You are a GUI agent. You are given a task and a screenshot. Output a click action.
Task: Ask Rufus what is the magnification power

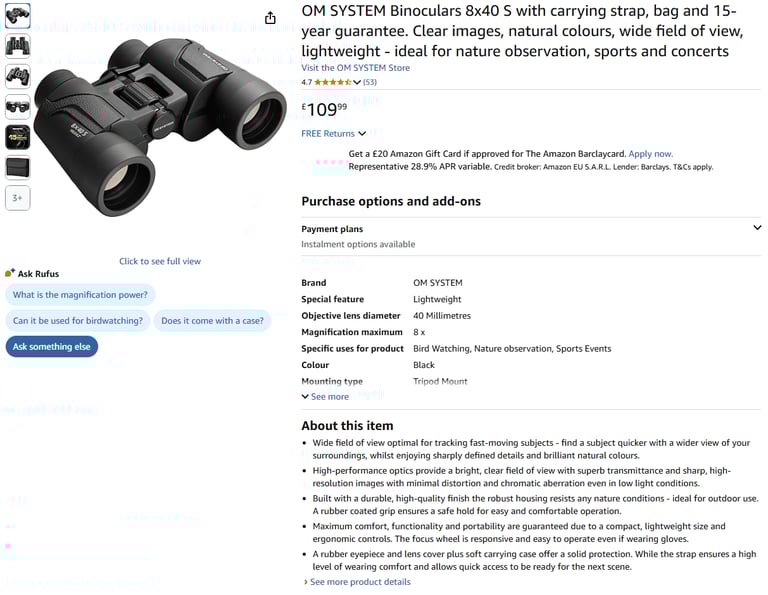tap(80, 295)
